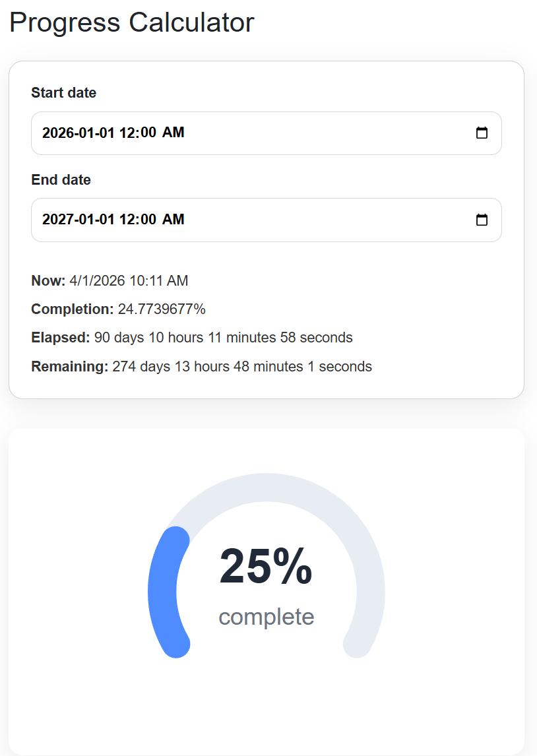This screenshot has height=756, width=537.
Task: Open the Start date calendar picker icon
Action: point(482,133)
